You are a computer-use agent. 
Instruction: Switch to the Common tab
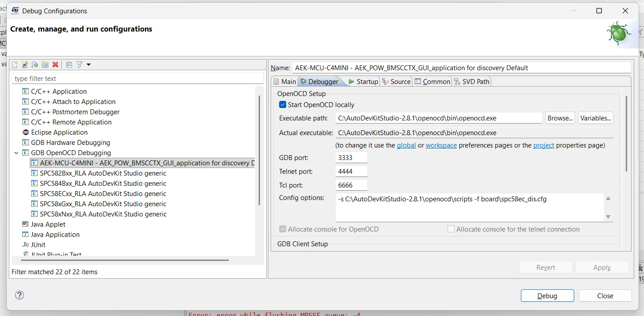coord(432,81)
